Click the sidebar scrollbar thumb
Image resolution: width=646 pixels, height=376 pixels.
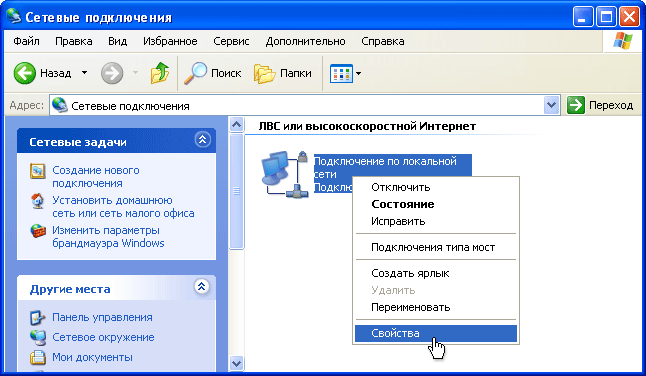tap(236, 191)
